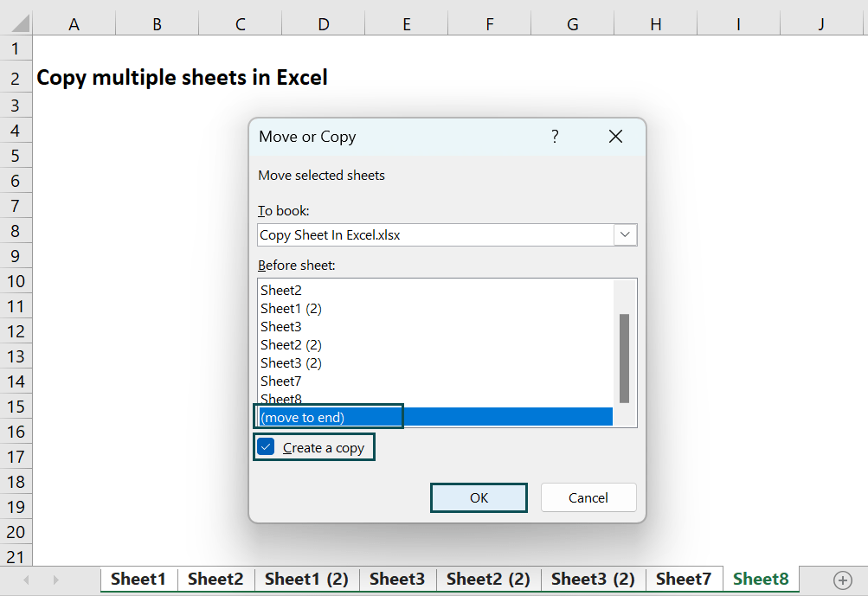
Task: Click the Help question mark icon
Action: [555, 136]
